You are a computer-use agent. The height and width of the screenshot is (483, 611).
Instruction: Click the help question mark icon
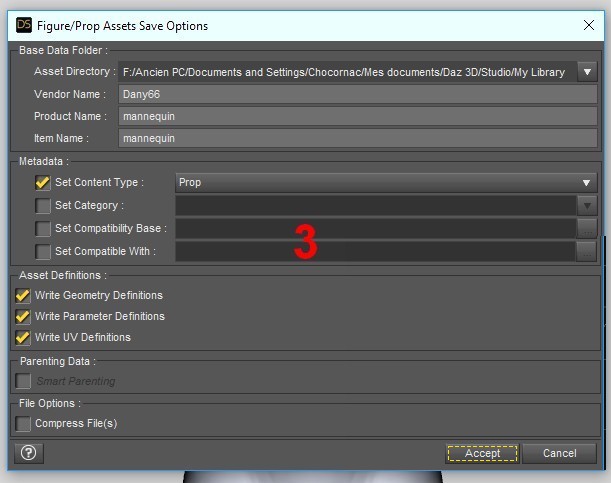click(x=29, y=453)
